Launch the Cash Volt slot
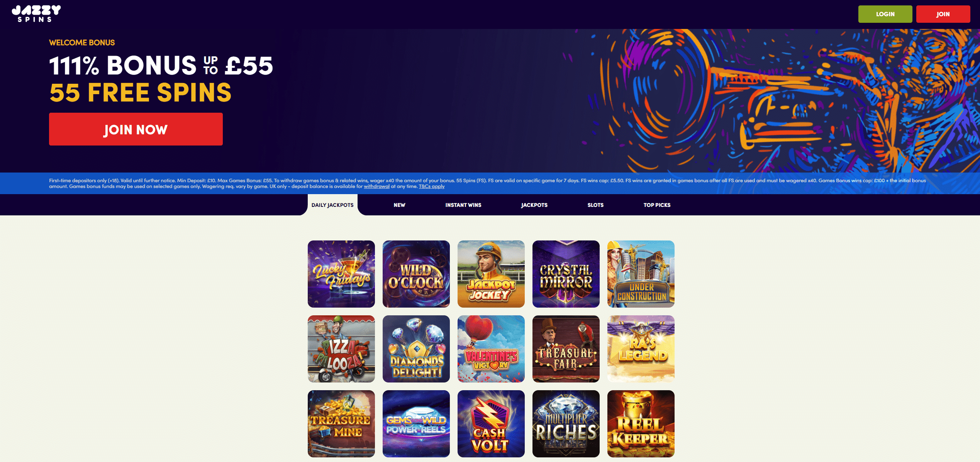The height and width of the screenshot is (462, 980). click(x=491, y=424)
